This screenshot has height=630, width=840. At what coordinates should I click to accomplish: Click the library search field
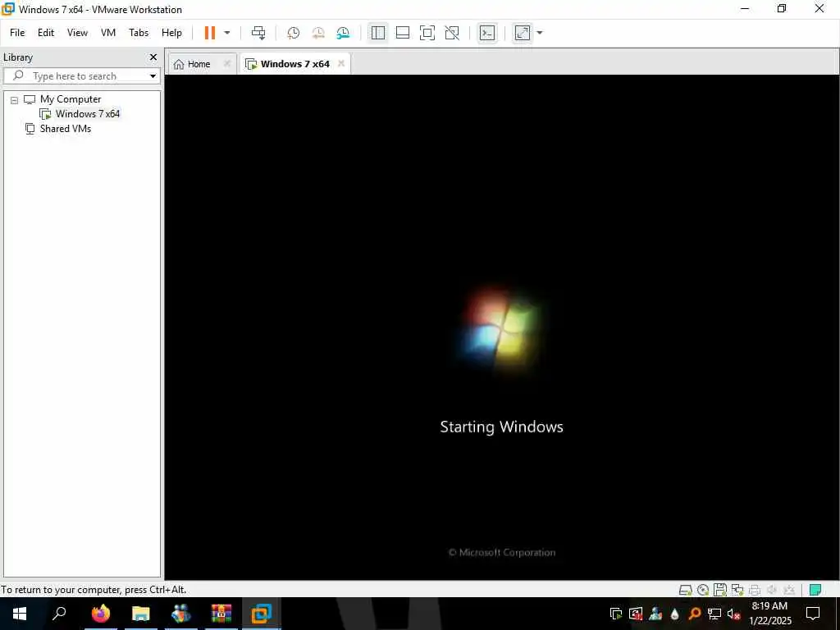80,76
